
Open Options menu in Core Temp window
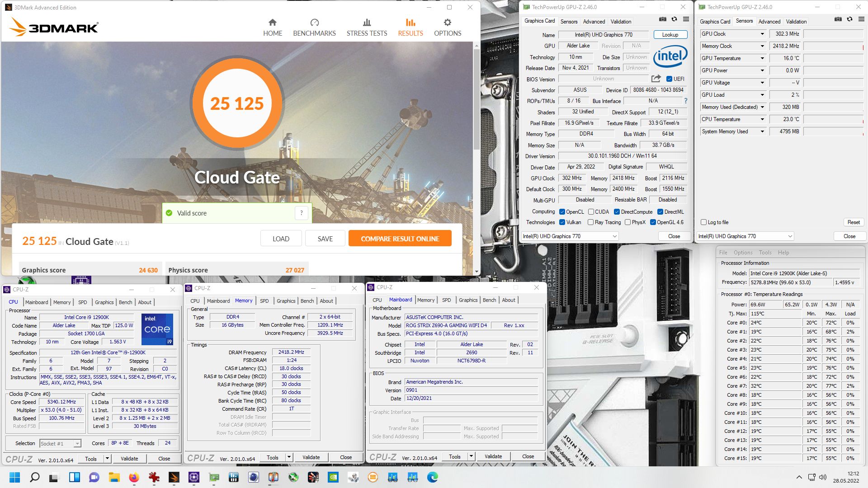click(x=743, y=253)
